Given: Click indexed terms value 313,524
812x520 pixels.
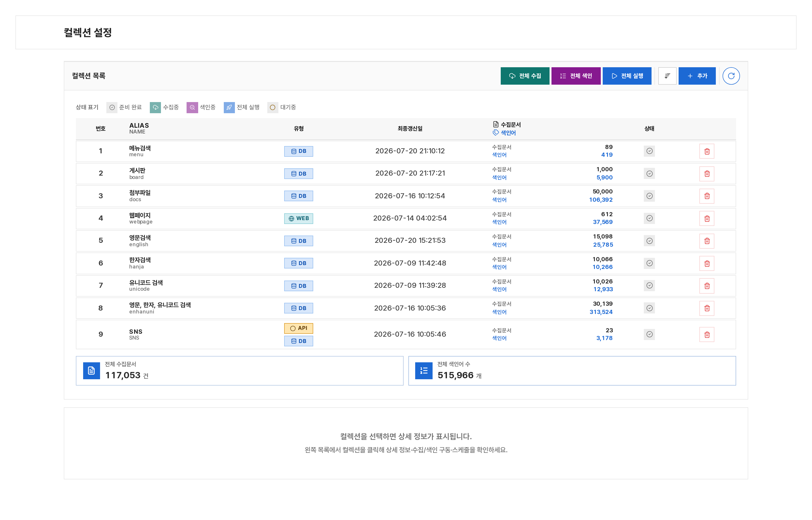Looking at the screenshot, I should tap(601, 312).
